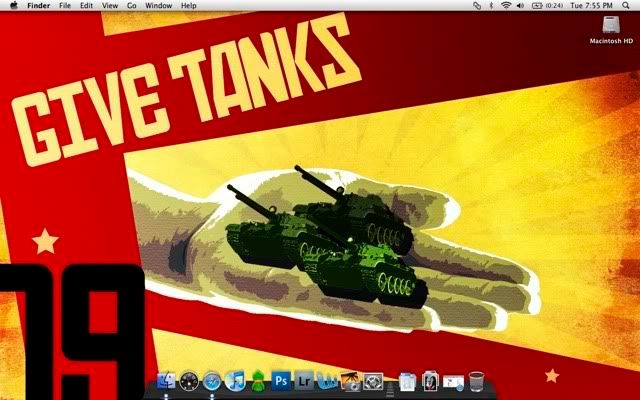Open the Bluetooth status menu

(491, 6)
